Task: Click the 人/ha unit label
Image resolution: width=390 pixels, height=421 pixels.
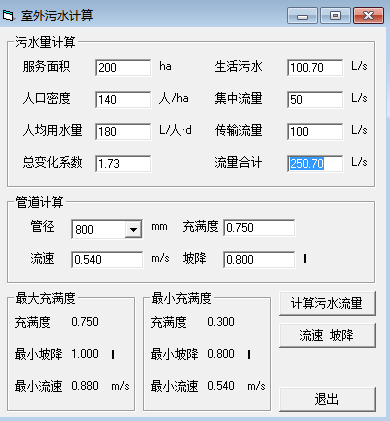Action: pyautogui.click(x=174, y=99)
